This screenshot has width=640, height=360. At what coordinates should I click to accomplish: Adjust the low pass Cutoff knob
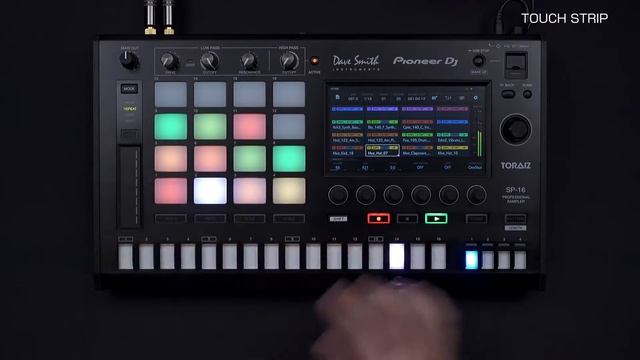click(x=209, y=61)
